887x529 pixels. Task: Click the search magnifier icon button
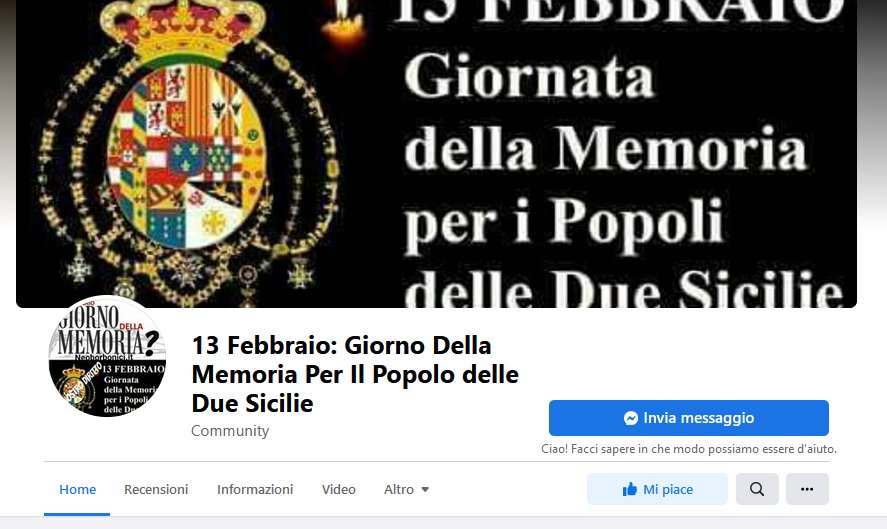click(x=757, y=489)
